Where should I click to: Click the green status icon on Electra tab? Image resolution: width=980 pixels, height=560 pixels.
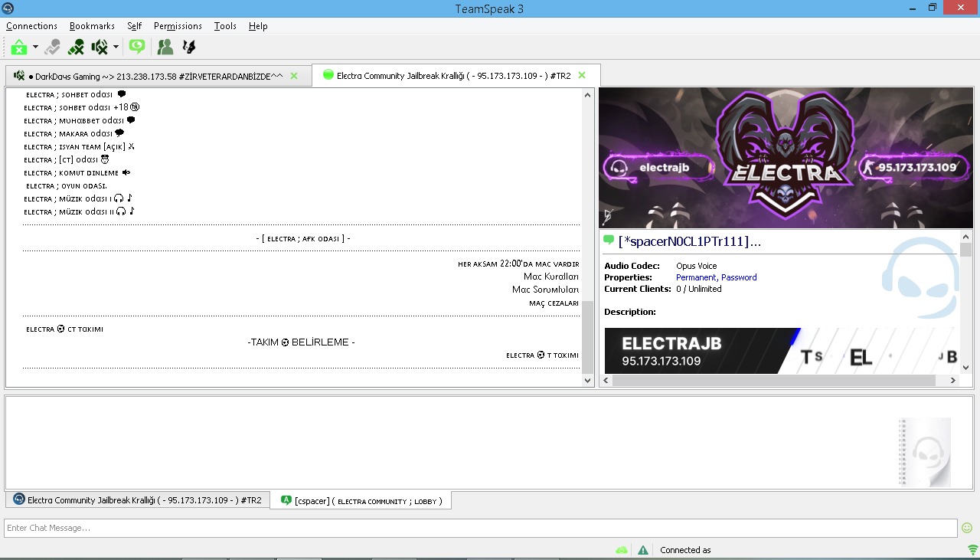(x=328, y=75)
